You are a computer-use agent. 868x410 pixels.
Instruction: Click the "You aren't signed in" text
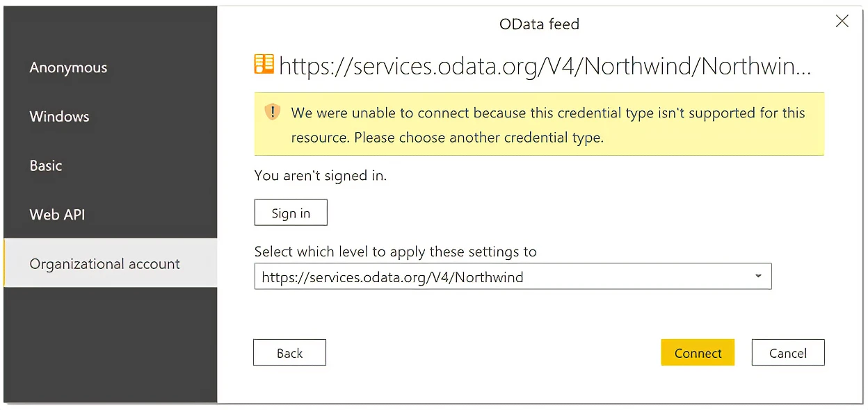pyautogui.click(x=321, y=176)
